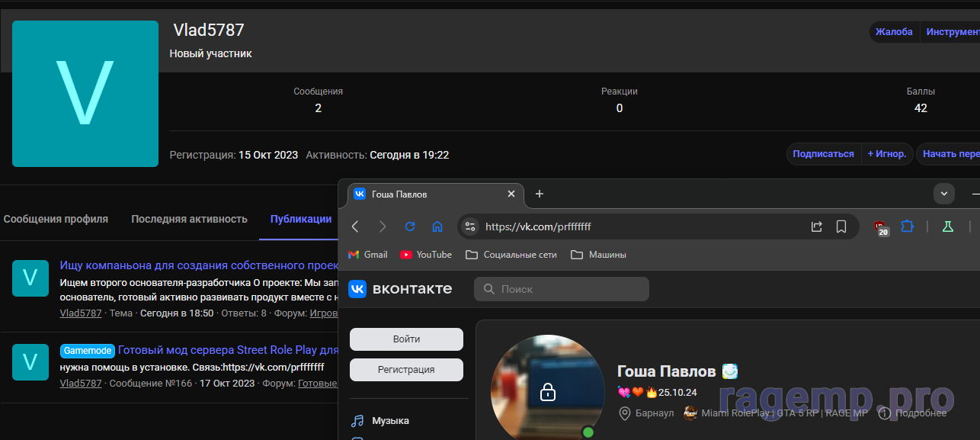Click the share page icon
Screen dimensions: 980x440
(816, 226)
